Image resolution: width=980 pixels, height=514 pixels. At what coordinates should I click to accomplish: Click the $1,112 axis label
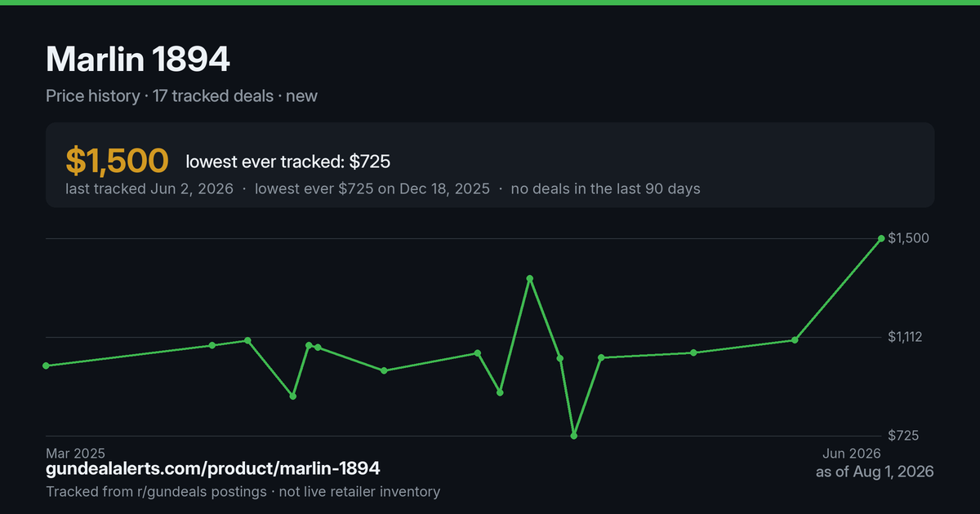[x=904, y=337]
